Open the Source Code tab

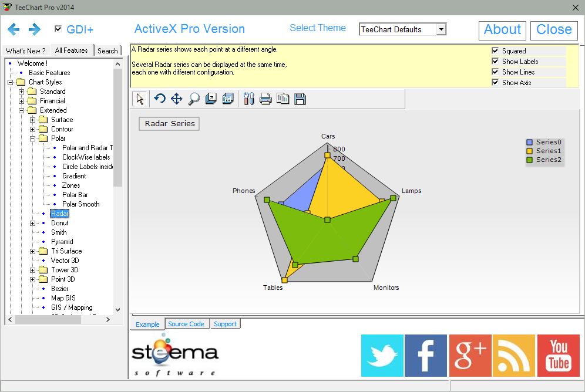pos(186,324)
